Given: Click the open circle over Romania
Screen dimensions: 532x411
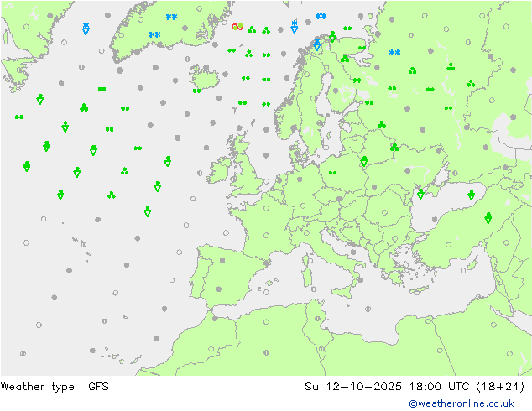Looking at the screenshot, I should pos(384,212).
